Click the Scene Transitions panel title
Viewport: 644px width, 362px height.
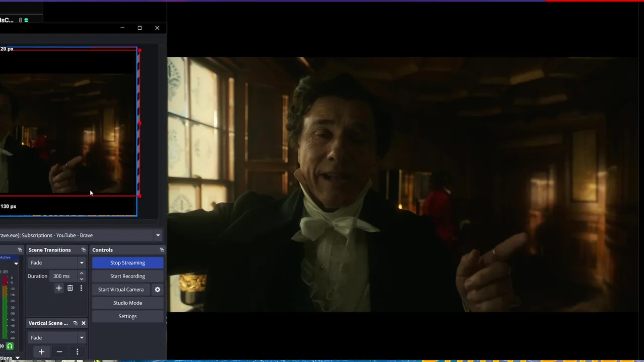coord(49,250)
